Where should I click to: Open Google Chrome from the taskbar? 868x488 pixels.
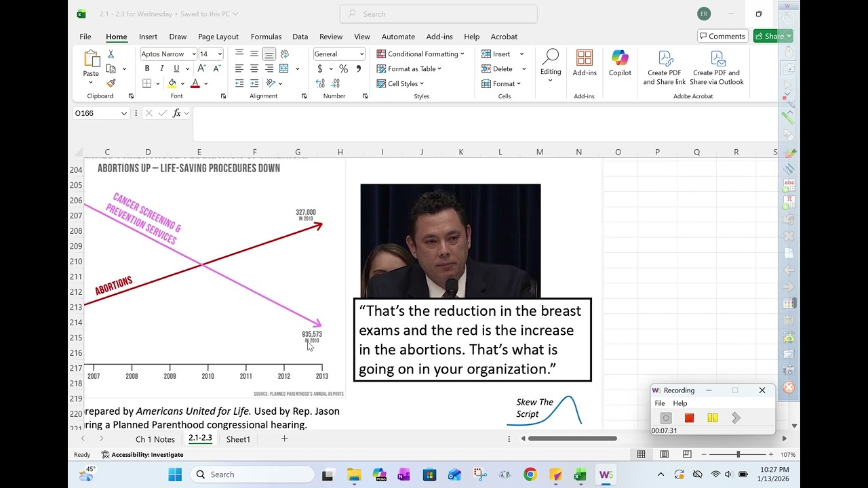(x=530, y=474)
